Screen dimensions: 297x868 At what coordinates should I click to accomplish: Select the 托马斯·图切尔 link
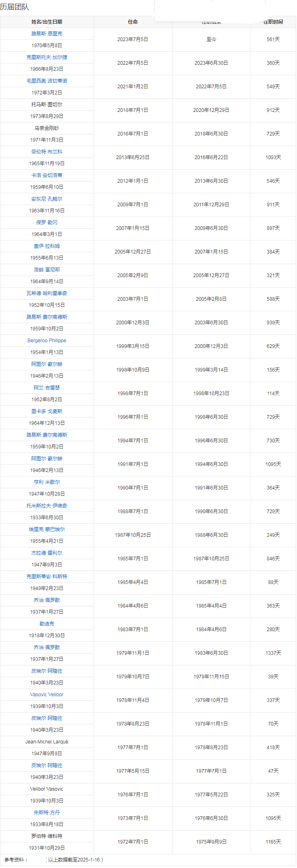(x=47, y=105)
